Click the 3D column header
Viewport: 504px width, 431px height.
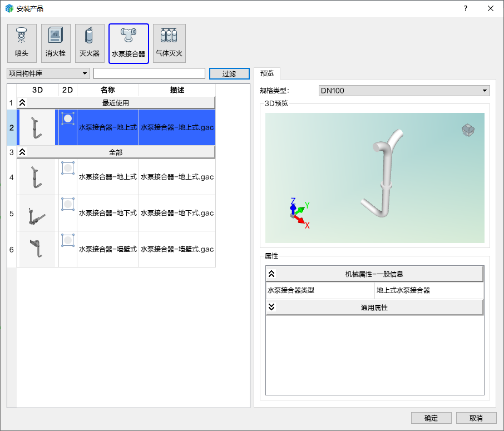(38, 90)
